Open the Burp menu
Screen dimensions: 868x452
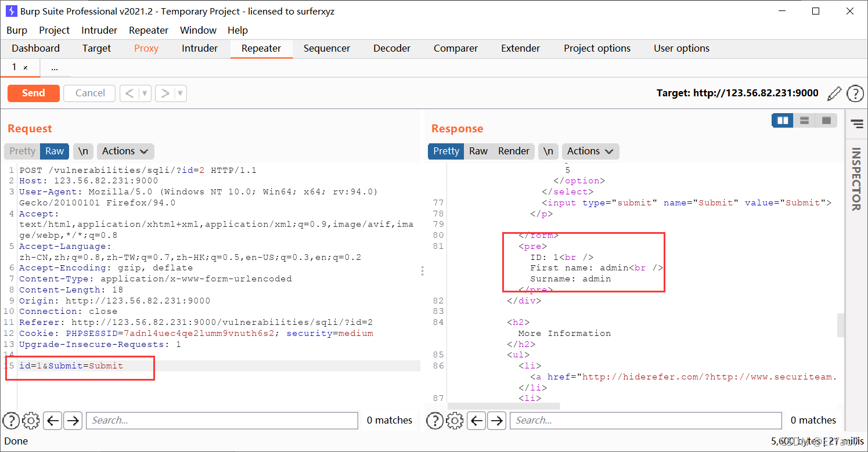17,30
